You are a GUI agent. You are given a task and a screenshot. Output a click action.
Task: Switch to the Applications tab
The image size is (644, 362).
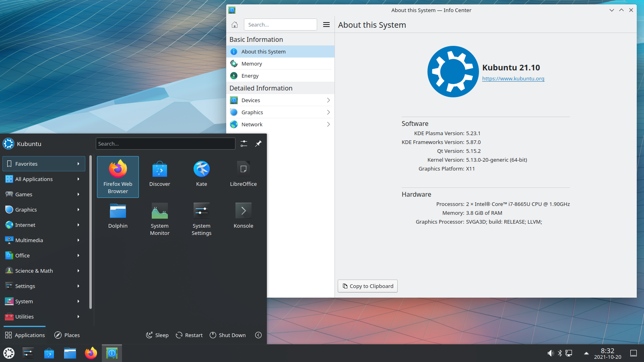point(25,335)
